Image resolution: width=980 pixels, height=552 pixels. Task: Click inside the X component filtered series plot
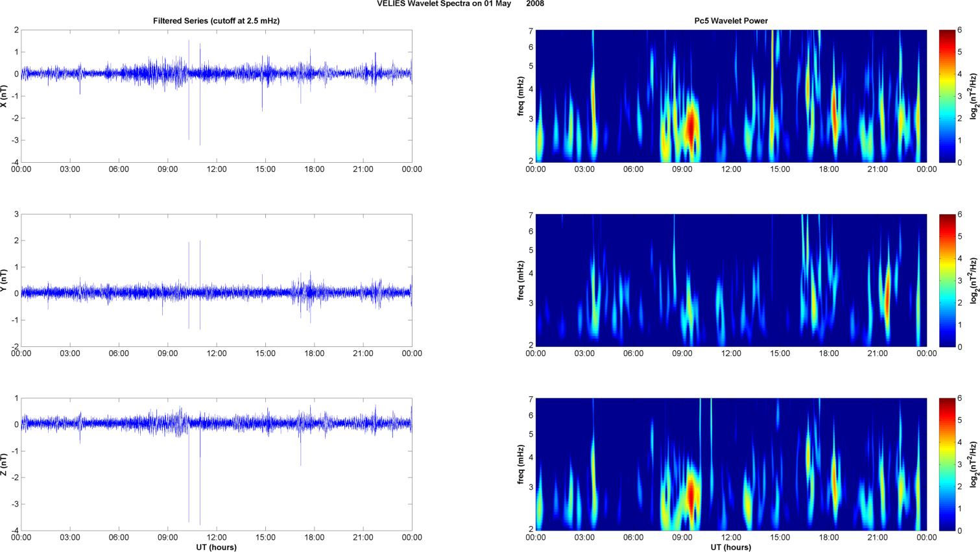[217, 96]
